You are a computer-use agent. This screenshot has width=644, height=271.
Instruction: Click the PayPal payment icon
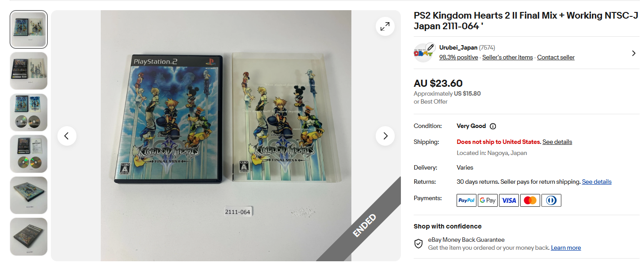[x=466, y=201]
